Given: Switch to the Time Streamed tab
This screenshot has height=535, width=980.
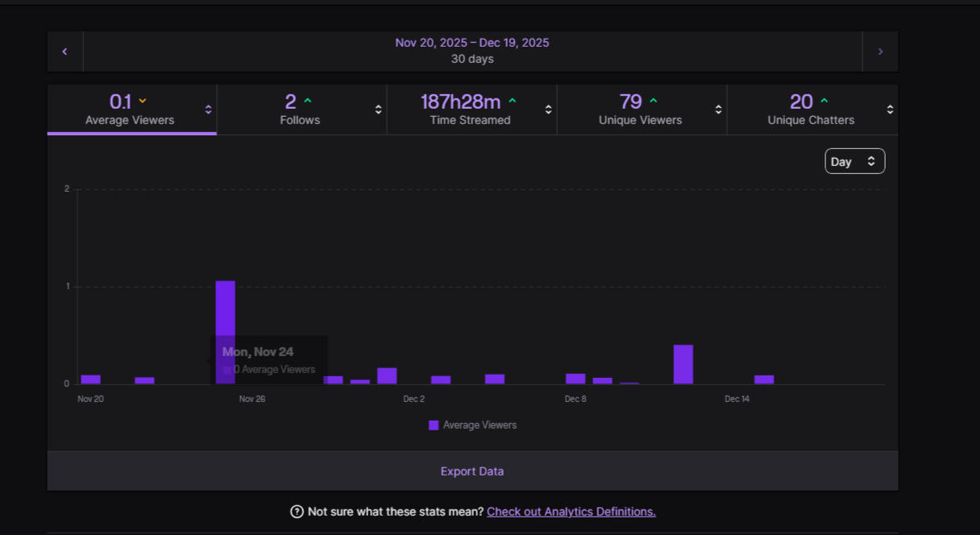Looking at the screenshot, I should (x=470, y=110).
